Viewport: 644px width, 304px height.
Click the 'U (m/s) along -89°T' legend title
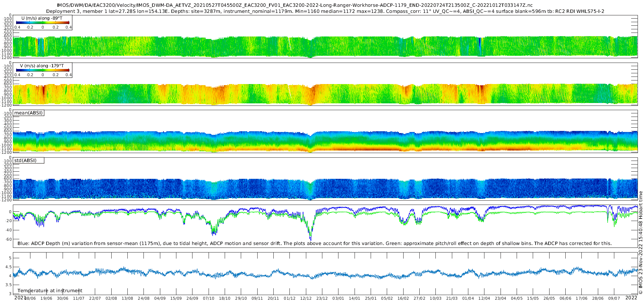(42, 18)
